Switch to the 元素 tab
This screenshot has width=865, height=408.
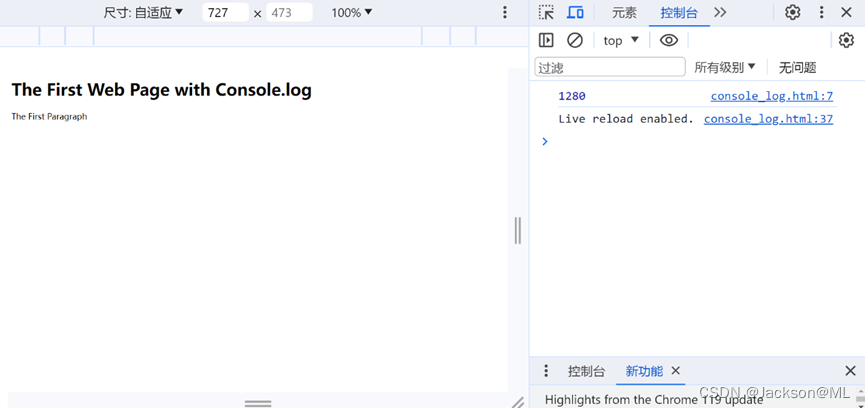(624, 13)
